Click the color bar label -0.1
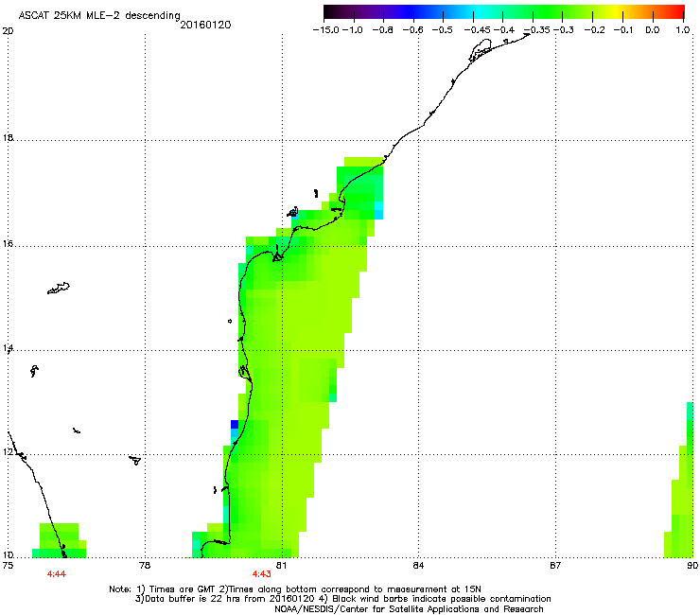 click(x=623, y=30)
